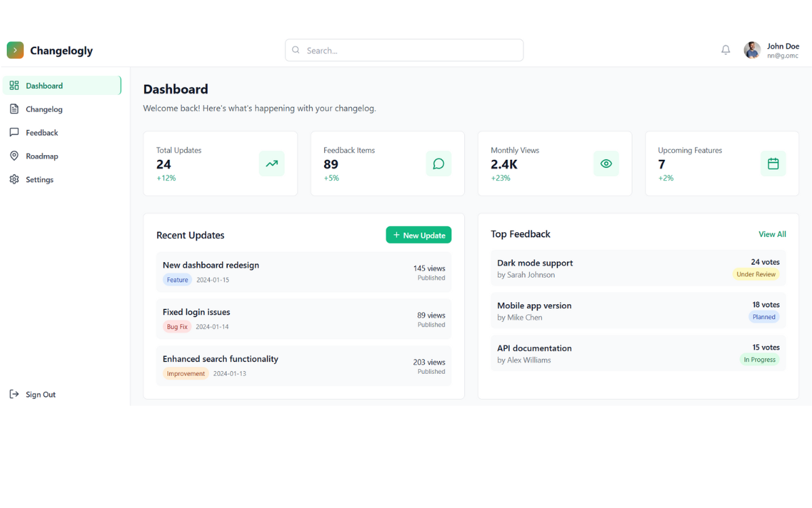Viewport: 812px width, 508px height.
Task: Open notifications via the bell icon
Action: click(x=725, y=50)
